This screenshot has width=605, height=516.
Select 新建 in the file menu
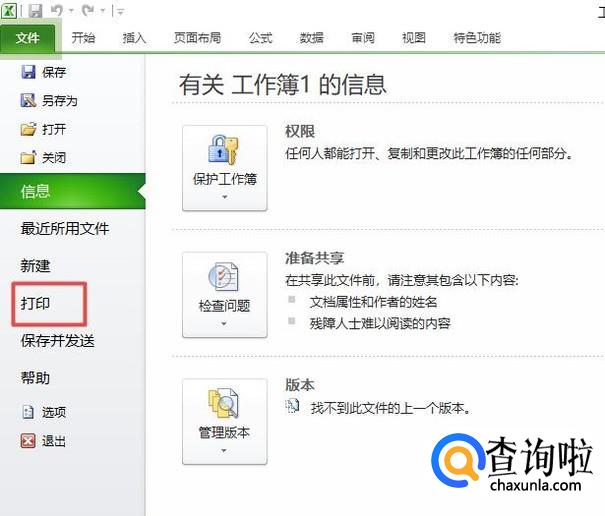point(35,266)
